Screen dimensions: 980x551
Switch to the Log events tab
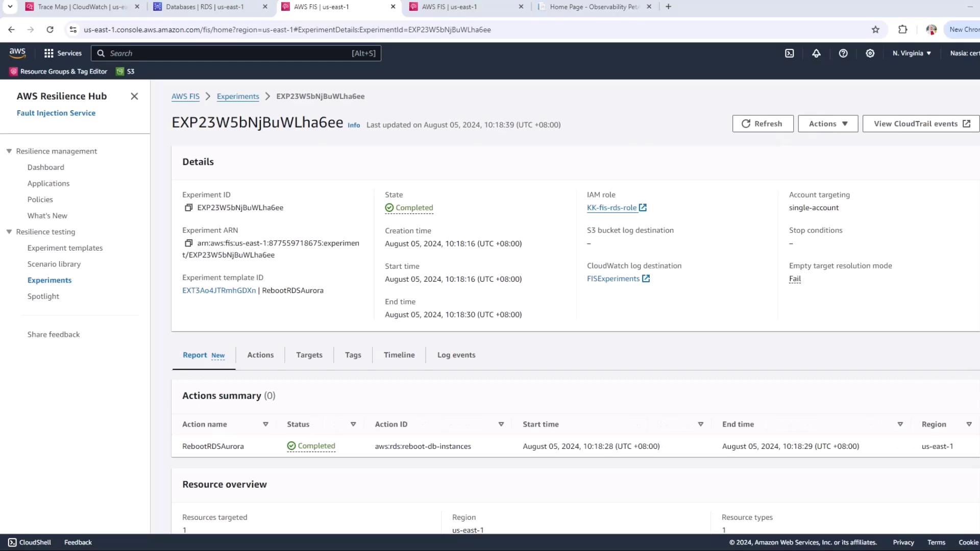pos(456,355)
